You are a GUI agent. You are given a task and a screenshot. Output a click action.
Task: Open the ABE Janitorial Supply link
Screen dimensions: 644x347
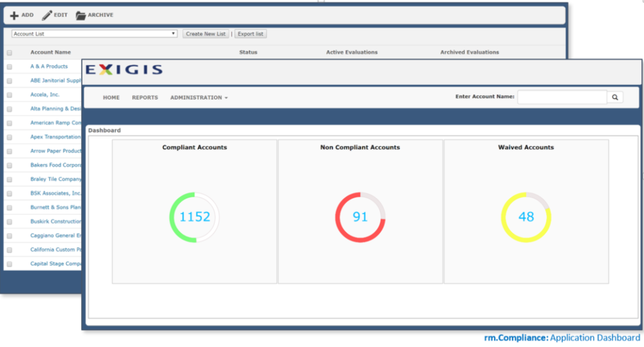click(x=55, y=80)
